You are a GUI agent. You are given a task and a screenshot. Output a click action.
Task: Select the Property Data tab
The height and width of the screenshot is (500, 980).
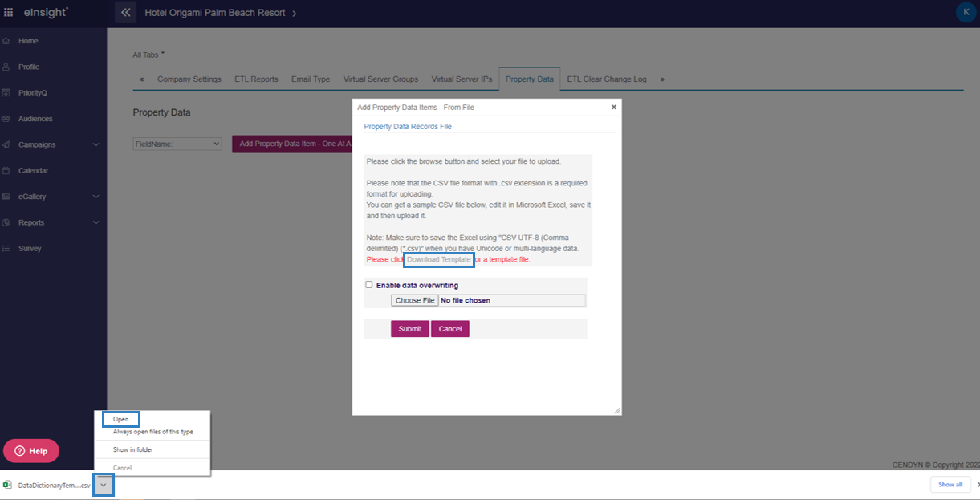tap(530, 79)
